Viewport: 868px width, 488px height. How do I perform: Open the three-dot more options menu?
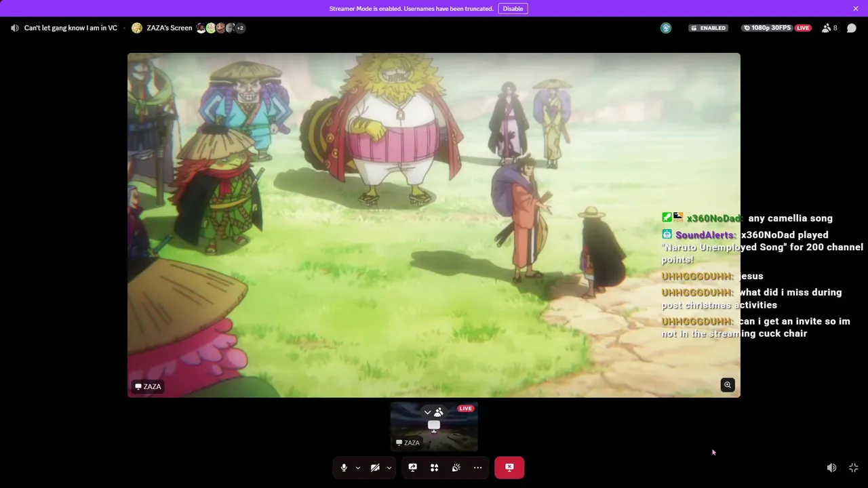(477, 468)
